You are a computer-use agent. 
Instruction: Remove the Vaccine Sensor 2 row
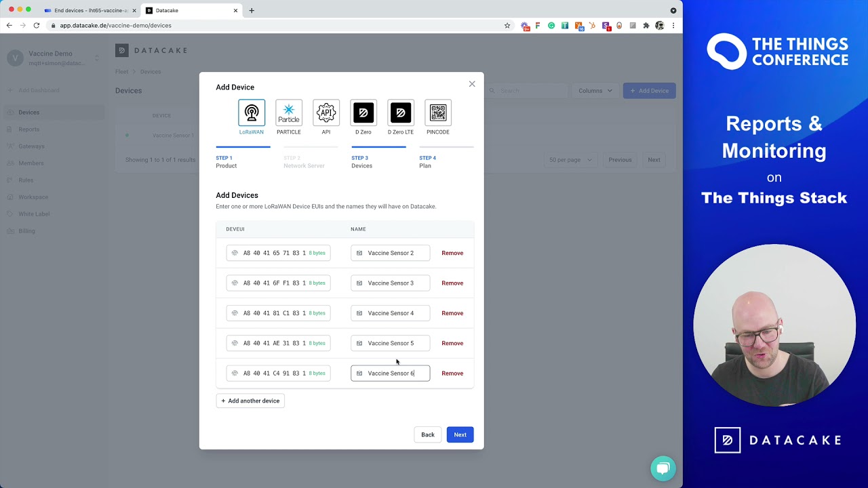click(452, 253)
